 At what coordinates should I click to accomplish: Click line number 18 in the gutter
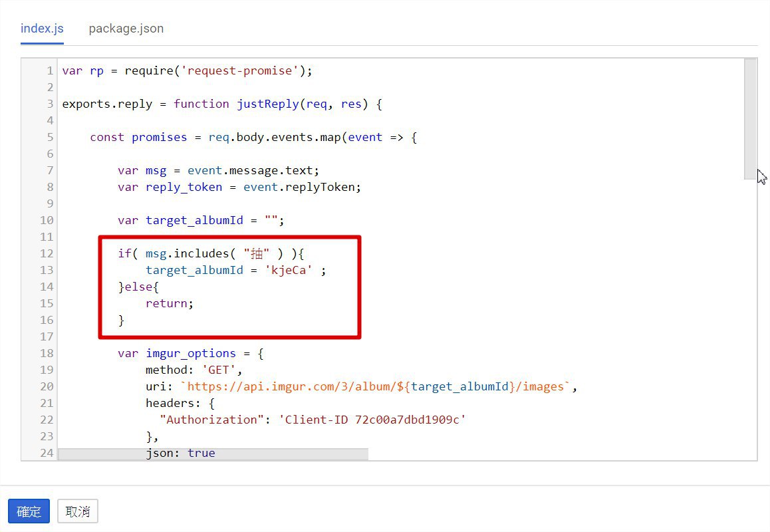(x=46, y=353)
